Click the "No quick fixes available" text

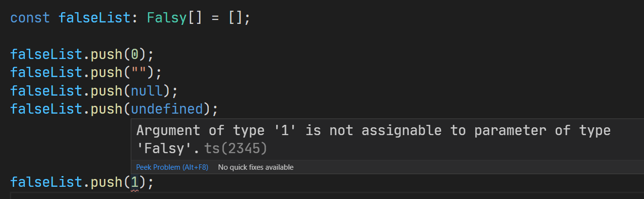[256, 167]
